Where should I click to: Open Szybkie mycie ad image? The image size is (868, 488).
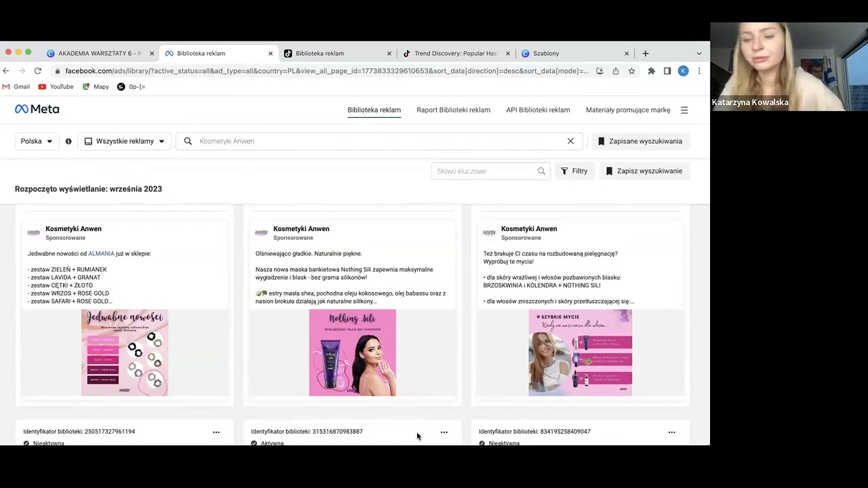pos(580,352)
